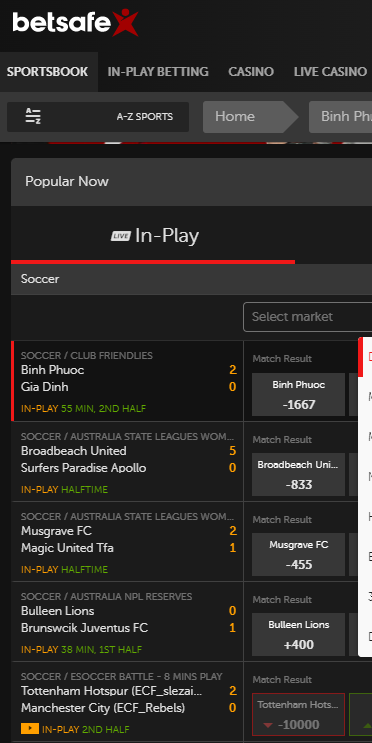372x743 pixels.
Task: Switch to the In-Play Betting tab
Action: point(158,72)
